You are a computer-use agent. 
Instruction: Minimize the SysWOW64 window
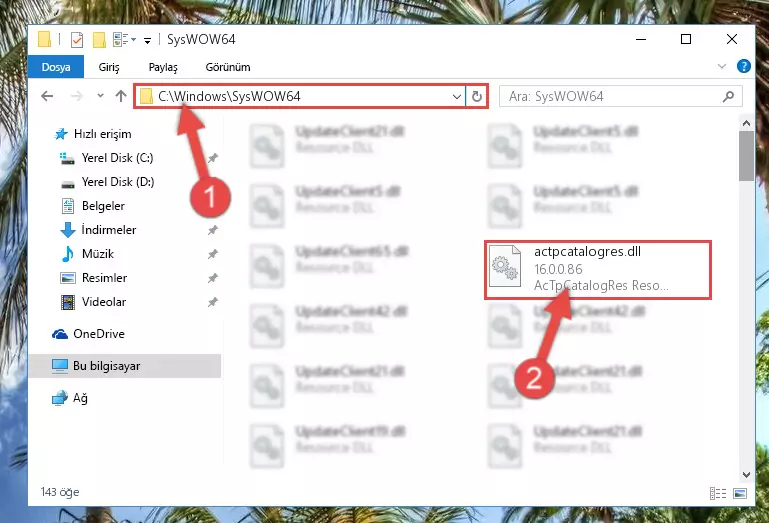pos(641,39)
